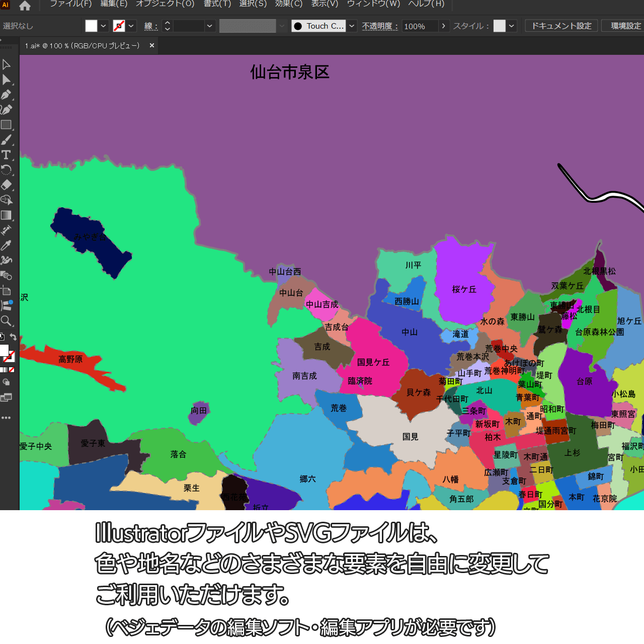Open the style dropdown arrow
The width and height of the screenshot is (644, 644).
click(512, 26)
